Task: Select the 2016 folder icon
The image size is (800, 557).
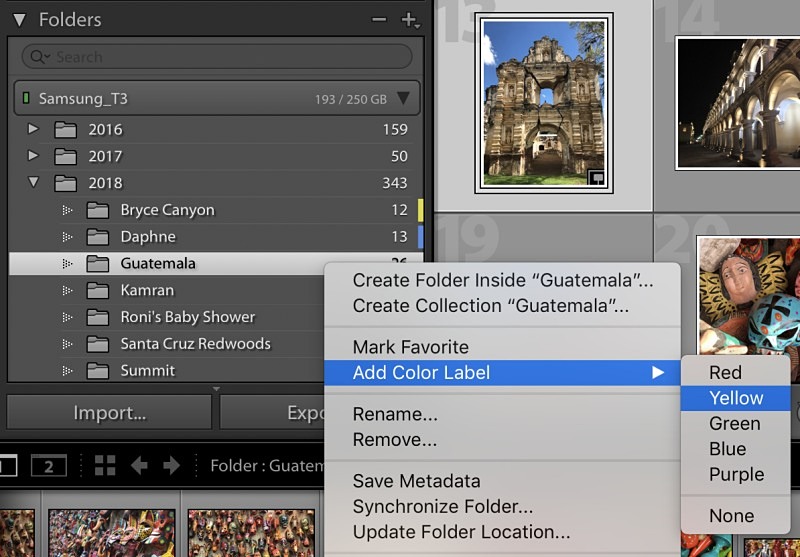Action: [66, 130]
